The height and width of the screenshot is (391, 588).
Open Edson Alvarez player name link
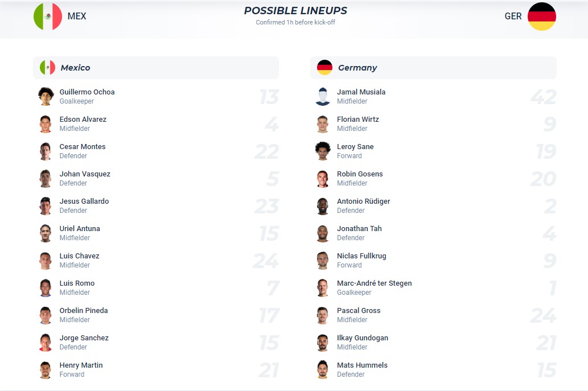83,120
